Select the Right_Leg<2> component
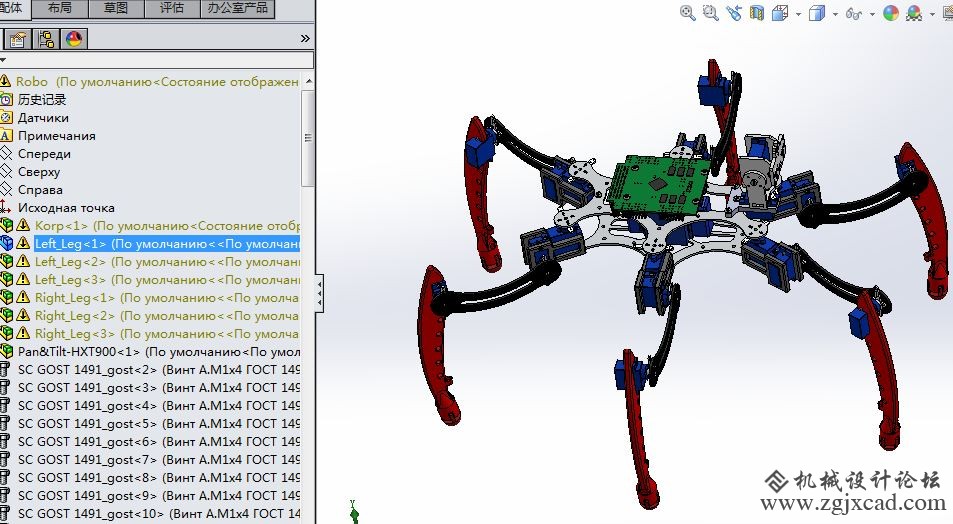 pos(167,315)
